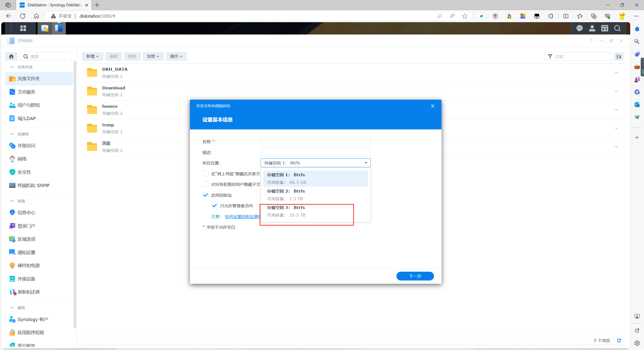Open 外部访问 in the sidebar
Screen dimensions: 644x350
[x=26, y=146]
